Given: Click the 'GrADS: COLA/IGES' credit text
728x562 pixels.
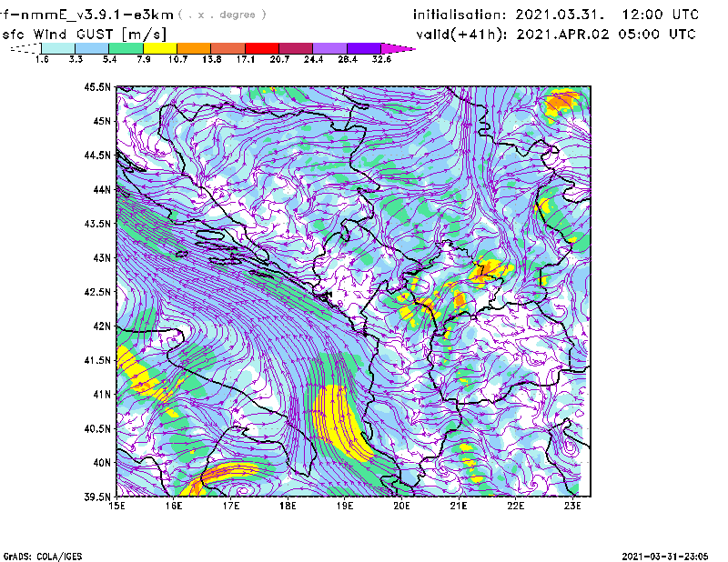Looking at the screenshot, I should 42,557.
